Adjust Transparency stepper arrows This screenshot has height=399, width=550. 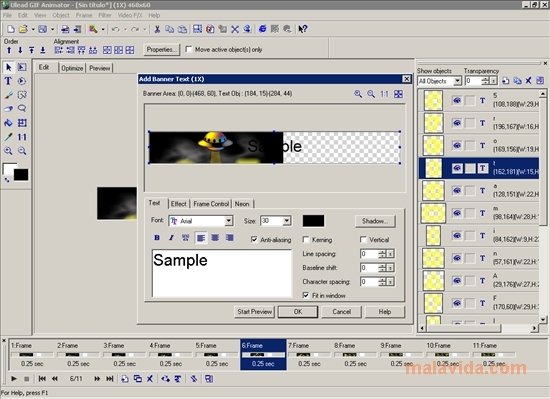coord(485,81)
